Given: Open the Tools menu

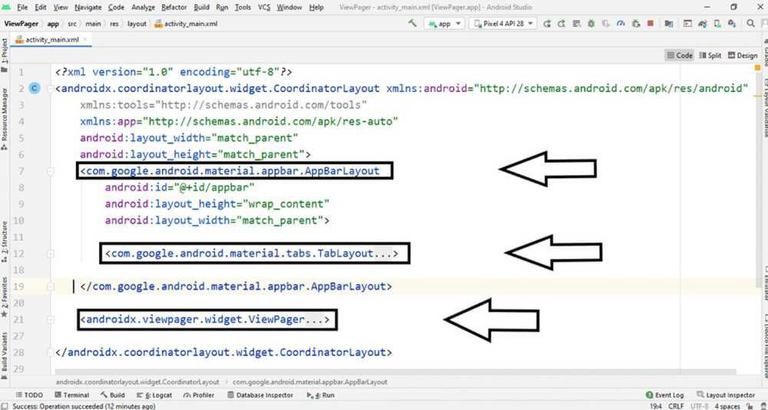Looking at the screenshot, I should pyautogui.click(x=243, y=7).
